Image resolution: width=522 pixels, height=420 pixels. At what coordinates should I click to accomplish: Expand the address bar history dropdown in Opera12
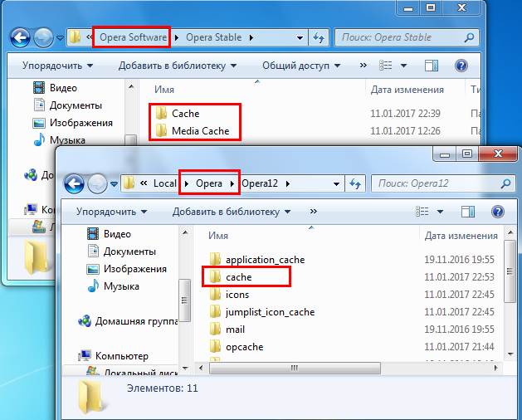pos(335,183)
